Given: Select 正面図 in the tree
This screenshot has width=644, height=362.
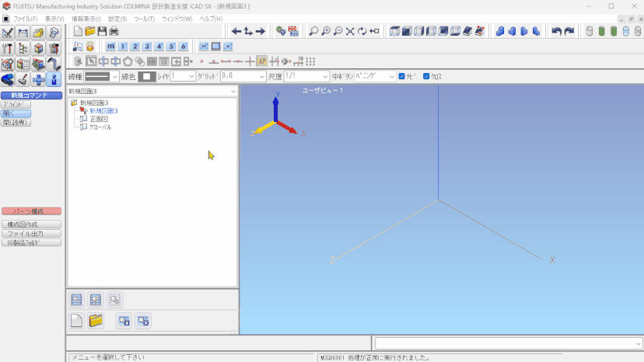Looking at the screenshot, I should point(99,119).
